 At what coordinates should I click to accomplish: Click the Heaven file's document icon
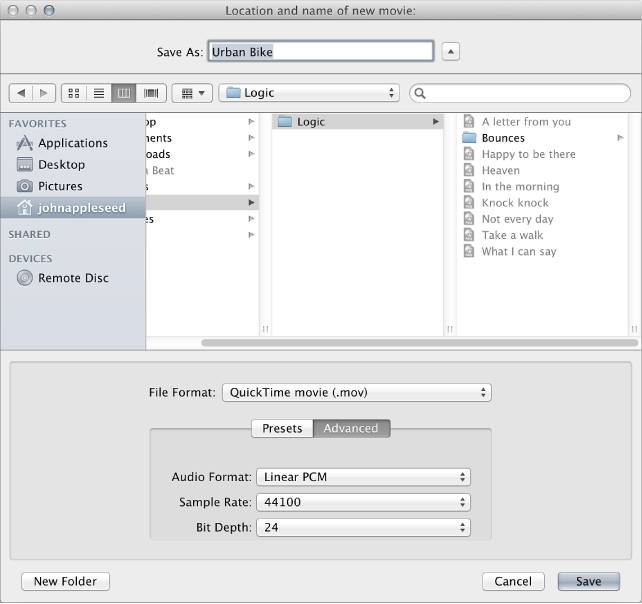[x=469, y=170]
